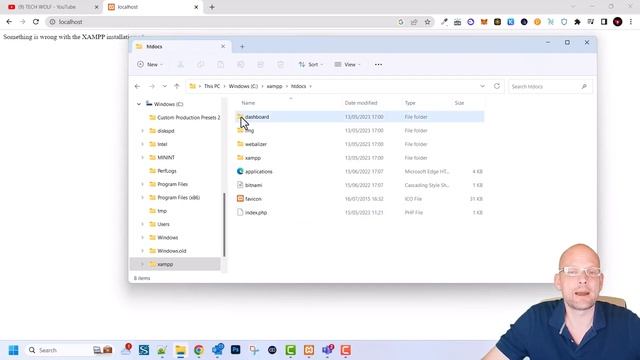Open the Chrome extensions puzzle icon
640x360 pixels.
pos(577,22)
